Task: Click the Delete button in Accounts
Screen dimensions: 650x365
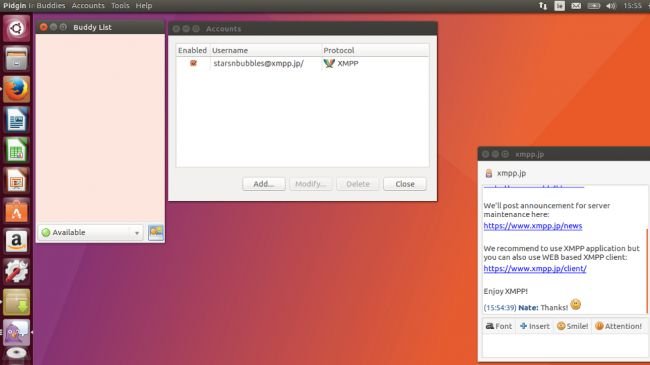Action: pyautogui.click(x=358, y=184)
